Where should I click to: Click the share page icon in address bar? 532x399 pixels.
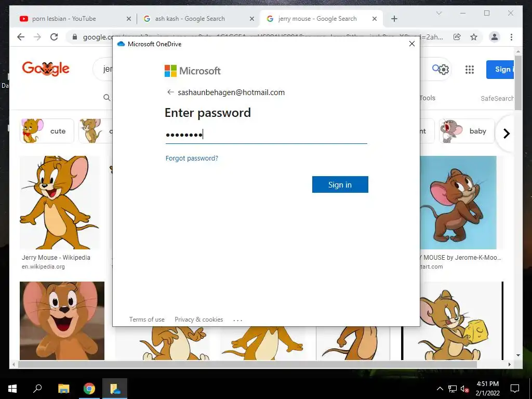point(457,37)
